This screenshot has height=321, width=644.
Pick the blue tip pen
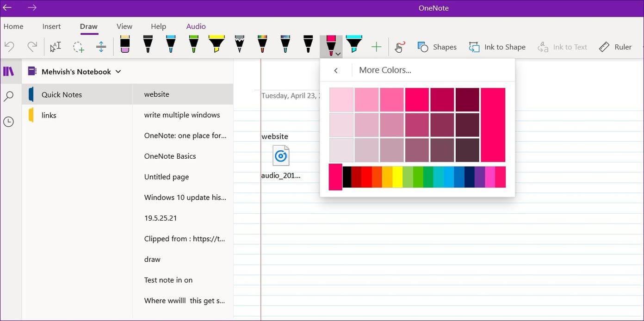click(x=171, y=44)
